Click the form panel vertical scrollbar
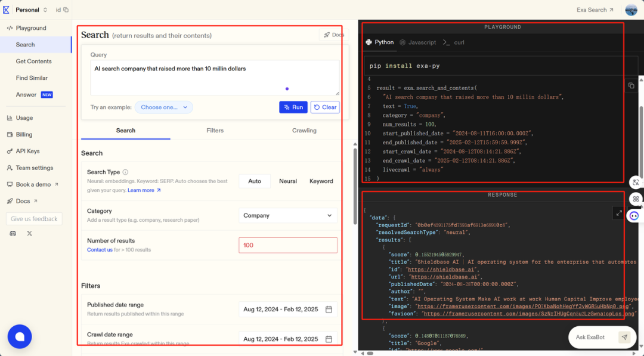This screenshot has width=644, height=356. [355, 186]
